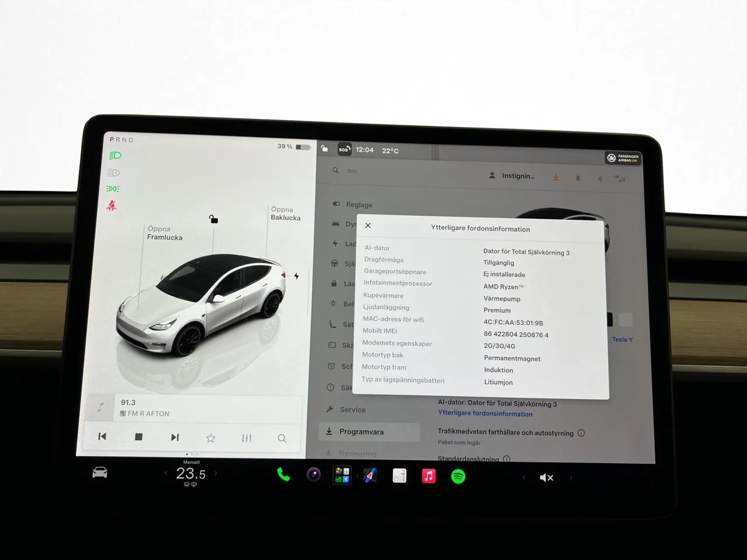Open the white calendar app icon
The image size is (747, 560).
click(x=400, y=476)
